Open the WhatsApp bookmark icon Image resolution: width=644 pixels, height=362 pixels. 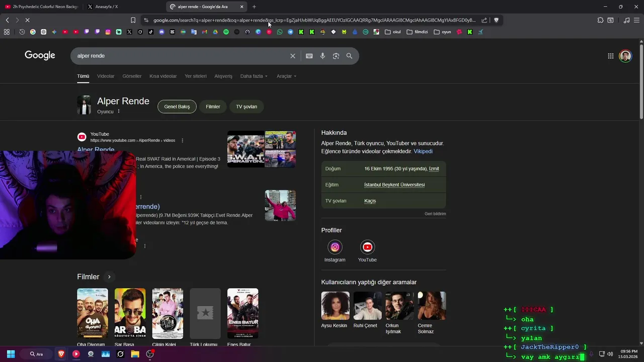coord(280,32)
